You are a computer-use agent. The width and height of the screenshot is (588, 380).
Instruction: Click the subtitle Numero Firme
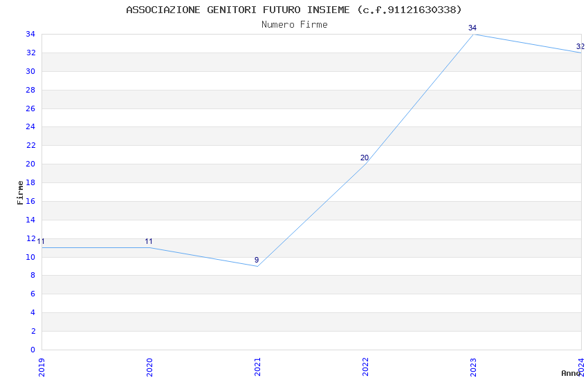coord(295,25)
